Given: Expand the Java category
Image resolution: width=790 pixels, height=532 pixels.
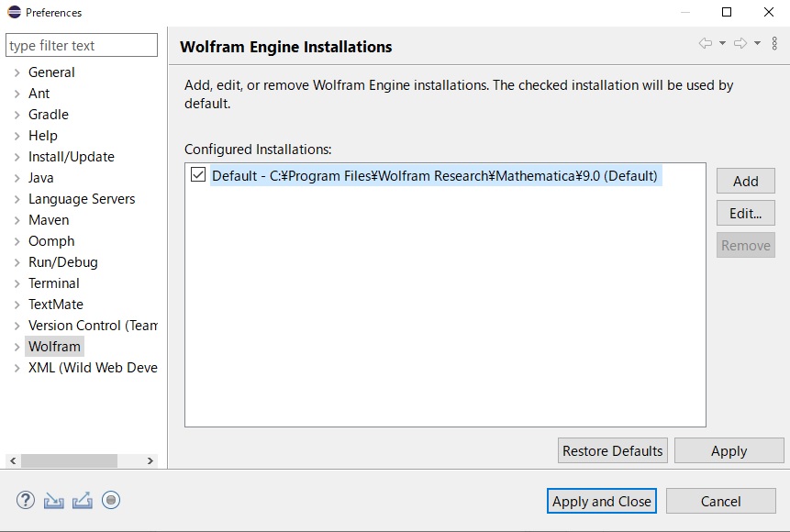Looking at the screenshot, I should point(17,177).
